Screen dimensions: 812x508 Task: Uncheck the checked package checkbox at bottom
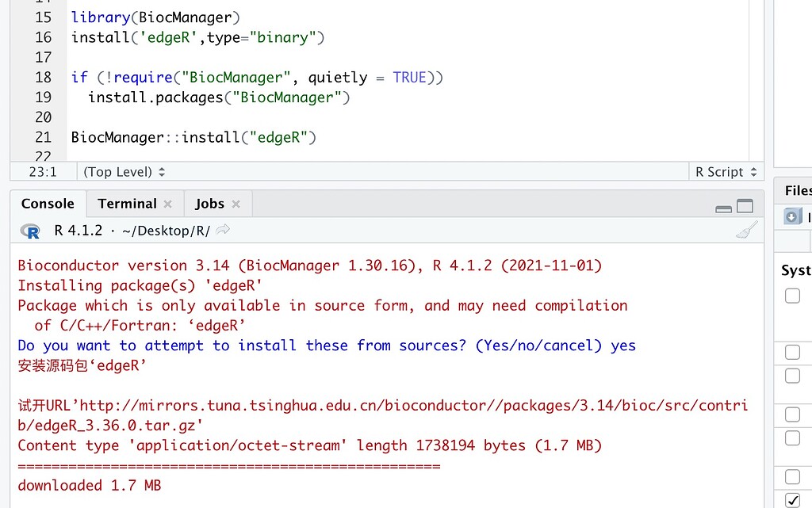coord(792,500)
